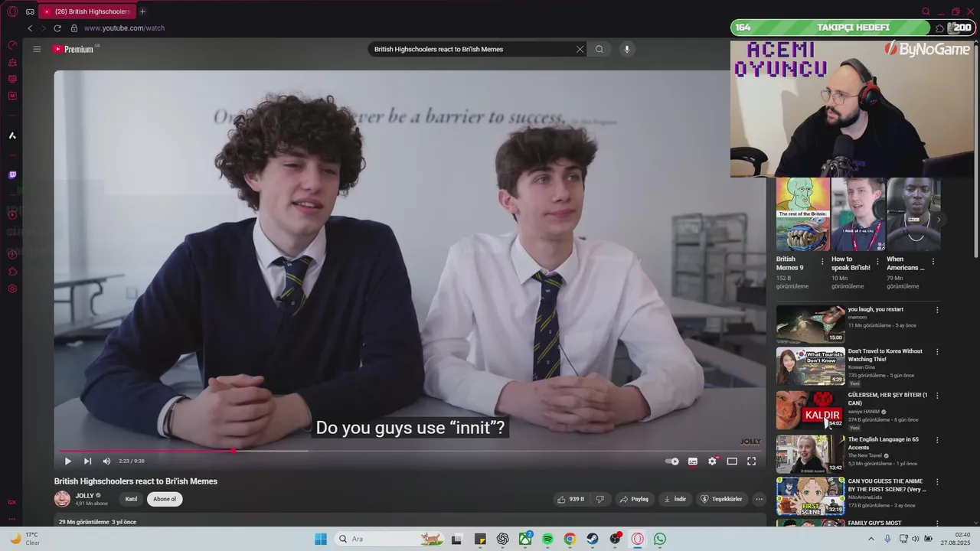Screen dimensions: 980x551
Task: Start voice search with microphone
Action: click(x=626, y=49)
